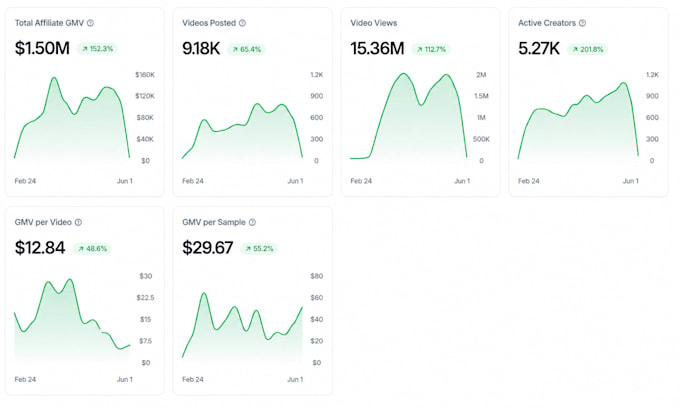Click the $29.67 value
680x408 pixels.
(208, 248)
